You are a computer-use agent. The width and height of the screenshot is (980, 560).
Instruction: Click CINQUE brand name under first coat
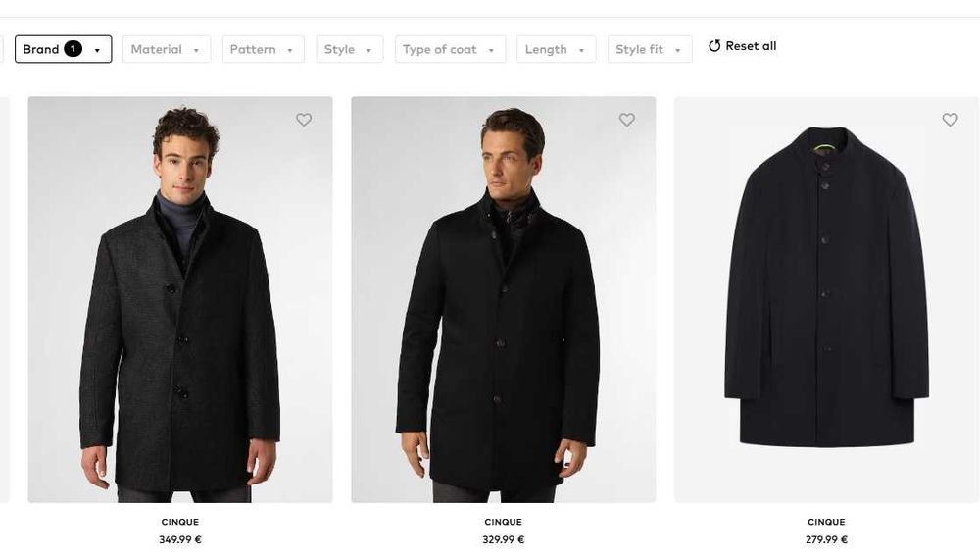point(180,522)
